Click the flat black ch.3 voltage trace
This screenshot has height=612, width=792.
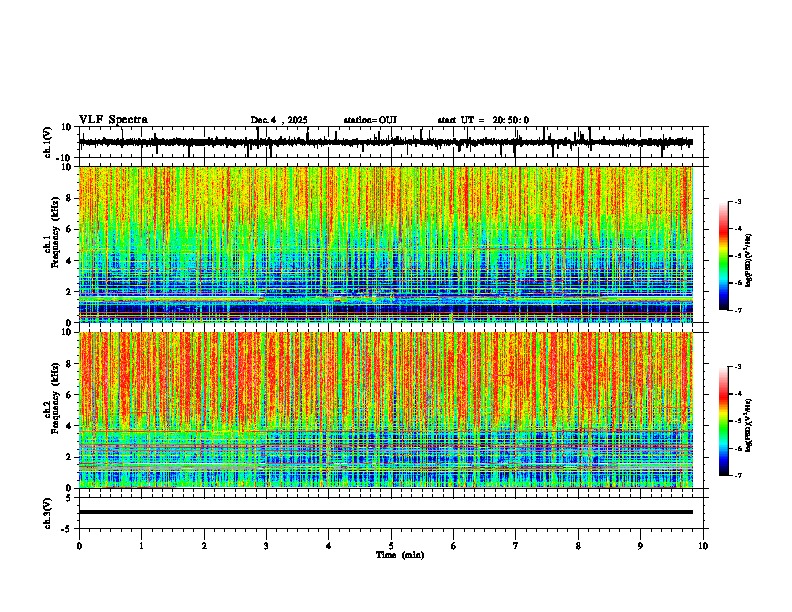tap(385, 512)
